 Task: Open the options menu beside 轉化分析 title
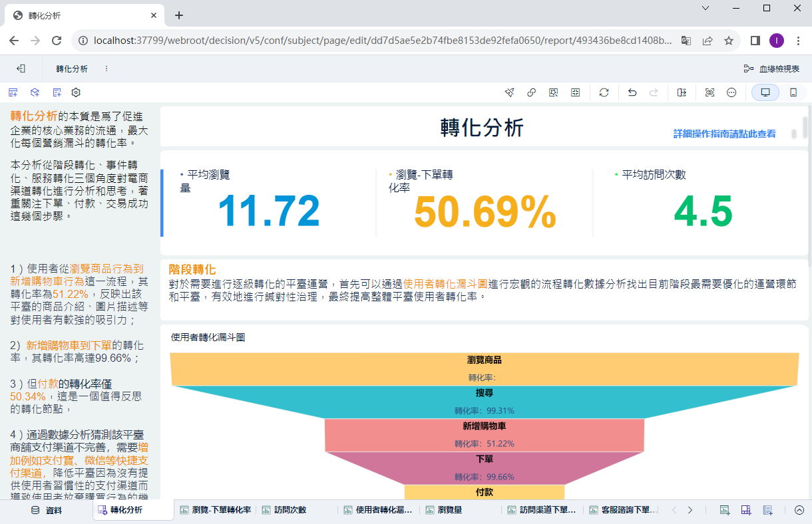tap(105, 68)
